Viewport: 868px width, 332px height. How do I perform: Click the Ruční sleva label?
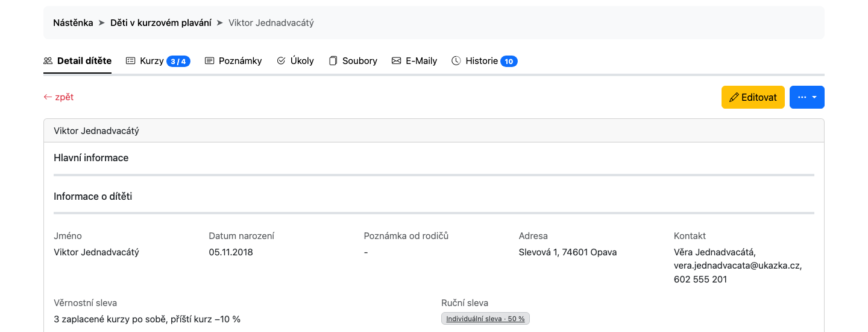pyautogui.click(x=465, y=303)
